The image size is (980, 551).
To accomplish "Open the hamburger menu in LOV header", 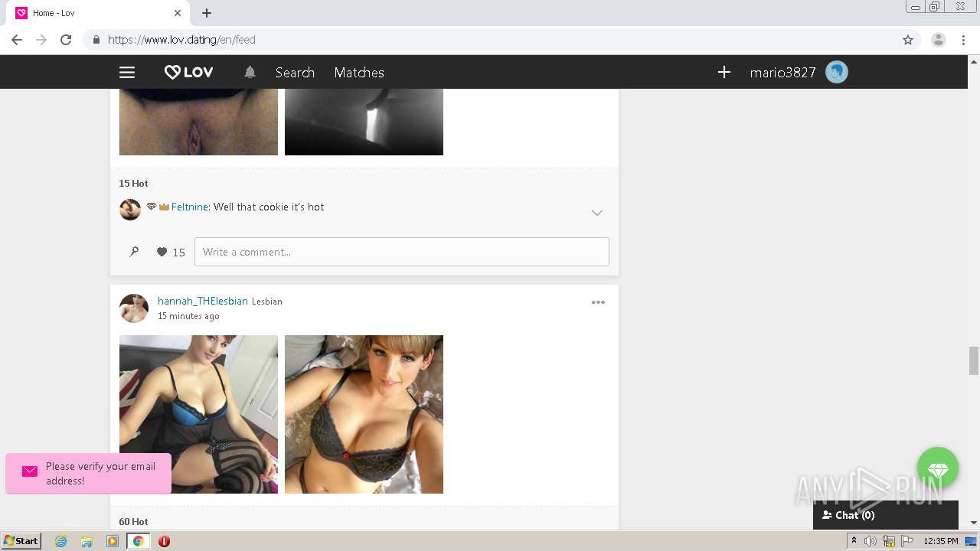I will pos(127,73).
